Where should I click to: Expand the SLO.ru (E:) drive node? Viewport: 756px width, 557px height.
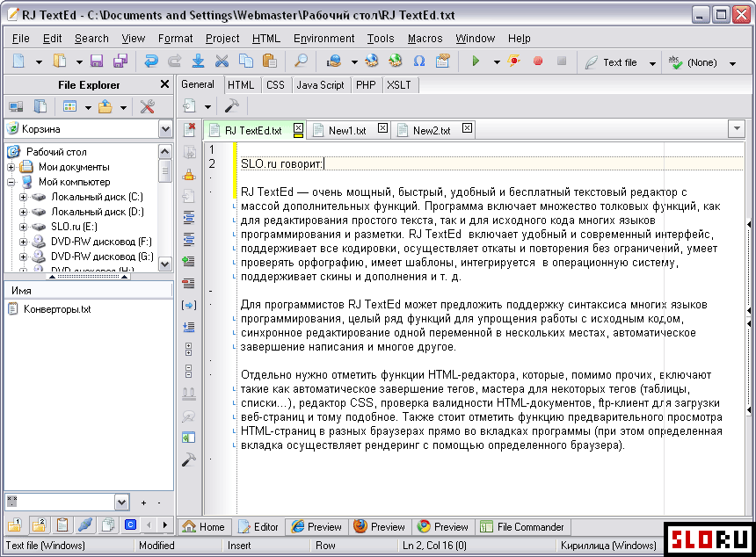(x=23, y=227)
